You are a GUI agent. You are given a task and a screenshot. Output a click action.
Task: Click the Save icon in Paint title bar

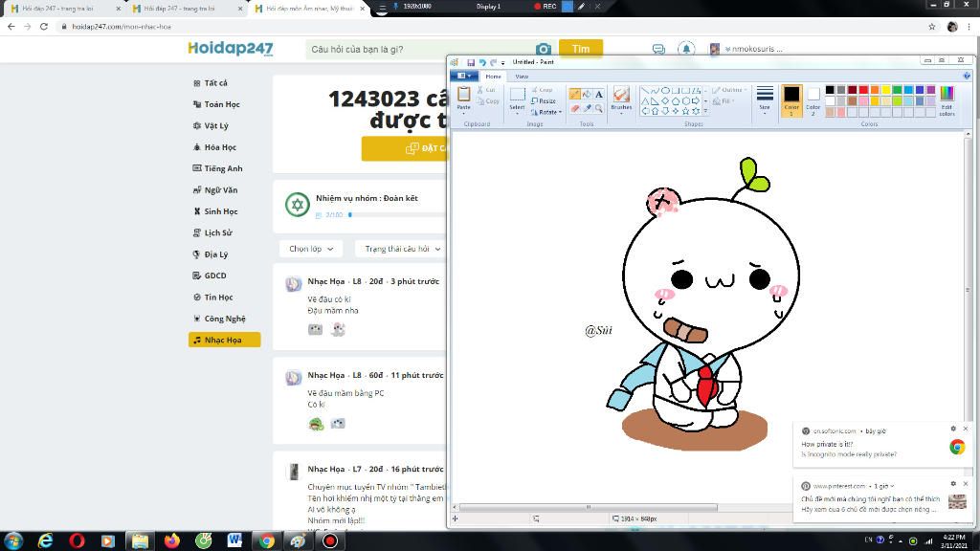pyautogui.click(x=471, y=62)
